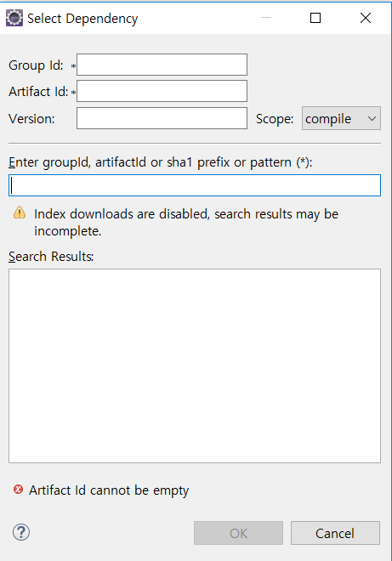392x561 pixels.
Task: Open the help question mark icon
Action: pyautogui.click(x=21, y=532)
